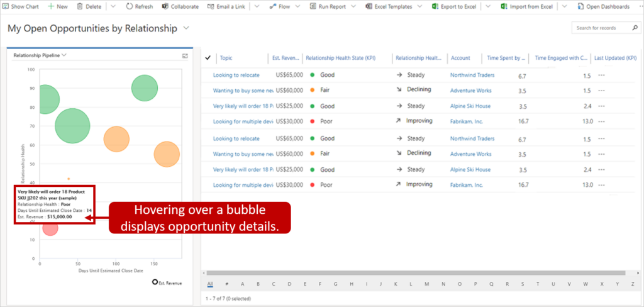Viewport: 644px width, 307px height.
Task: Click Export to Excel
Action: (x=453, y=6)
